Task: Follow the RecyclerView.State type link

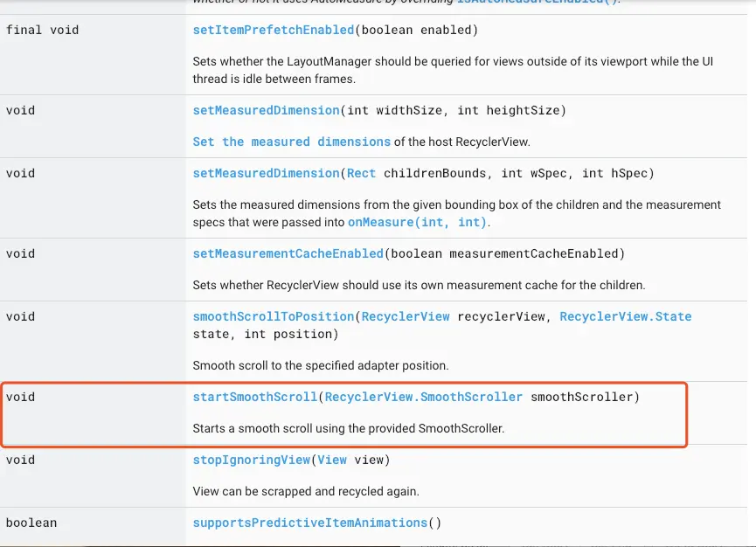Action: [x=625, y=316]
